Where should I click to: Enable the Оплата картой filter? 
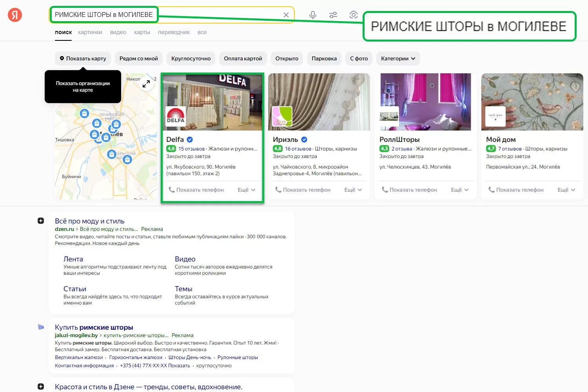tap(243, 58)
